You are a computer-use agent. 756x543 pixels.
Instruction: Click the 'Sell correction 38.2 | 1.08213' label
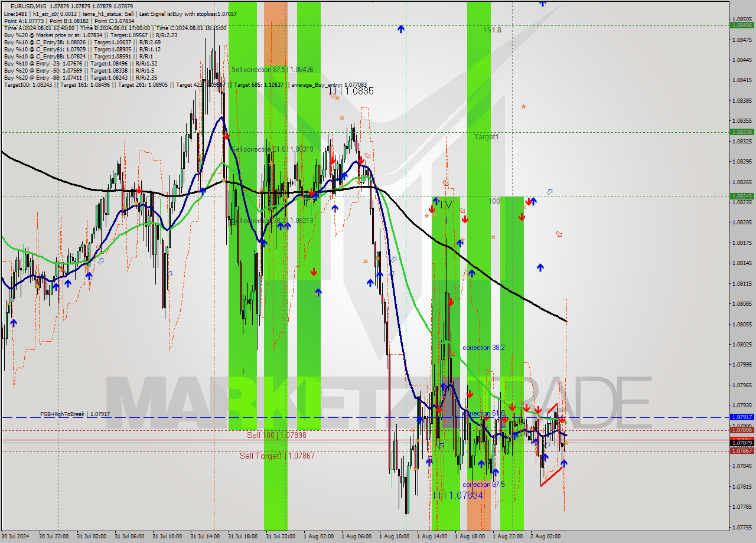(272, 221)
